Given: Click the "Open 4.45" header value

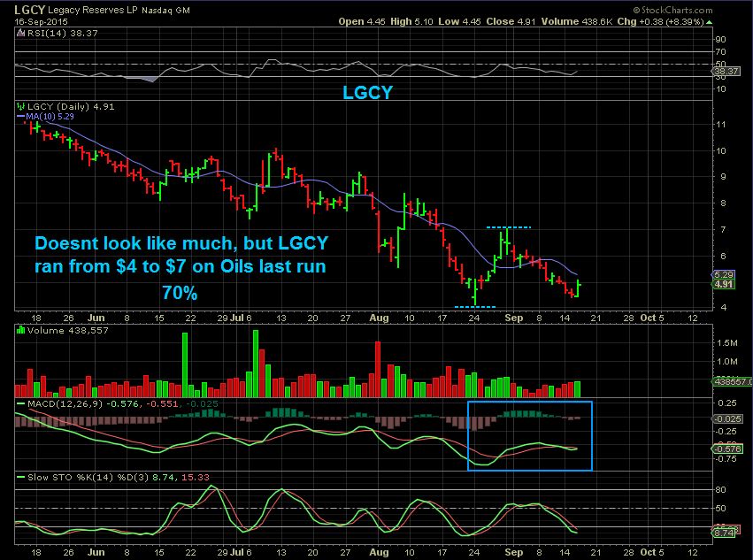Looking at the screenshot, I should point(362,21).
